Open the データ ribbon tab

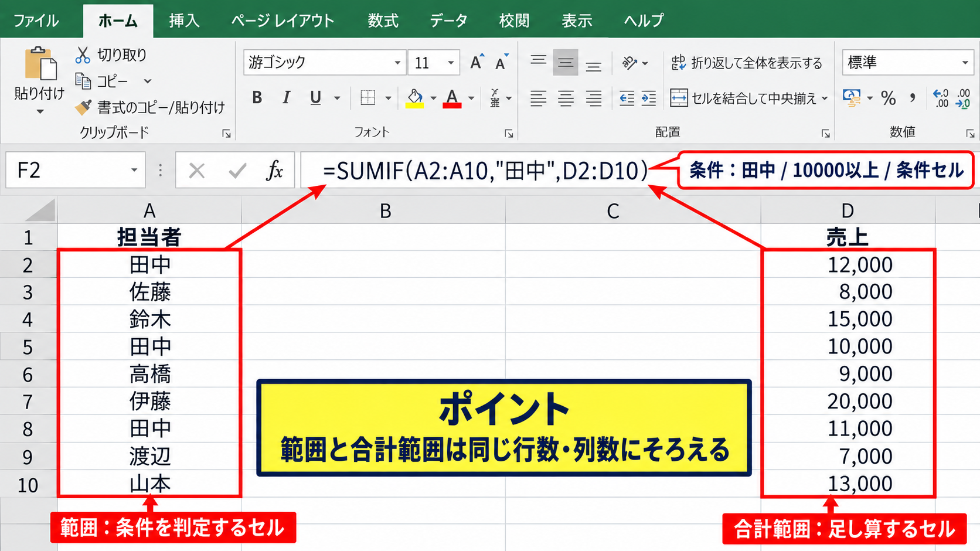[x=448, y=21]
